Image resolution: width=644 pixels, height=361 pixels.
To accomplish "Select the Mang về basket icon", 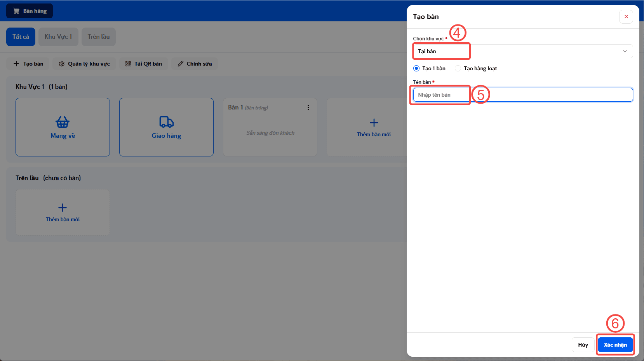I will coord(63,122).
